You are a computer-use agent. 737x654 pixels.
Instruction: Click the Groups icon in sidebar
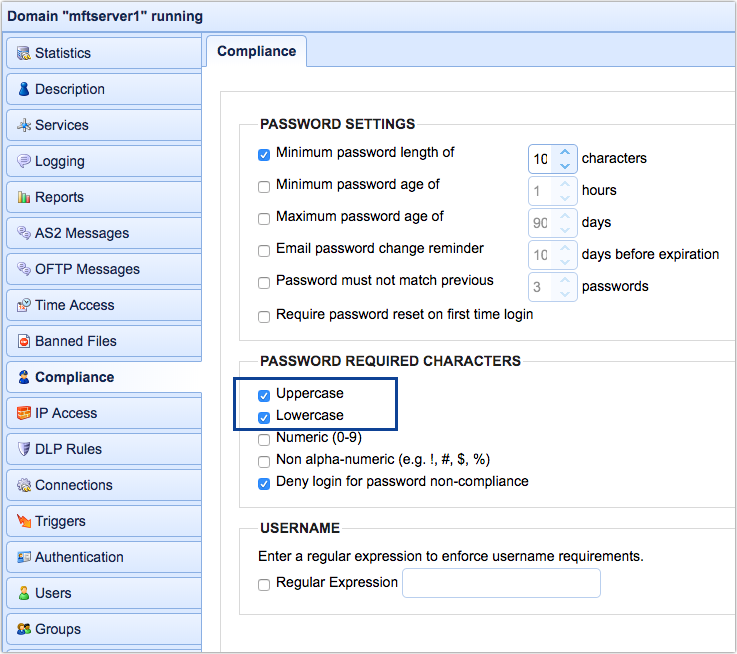point(24,629)
